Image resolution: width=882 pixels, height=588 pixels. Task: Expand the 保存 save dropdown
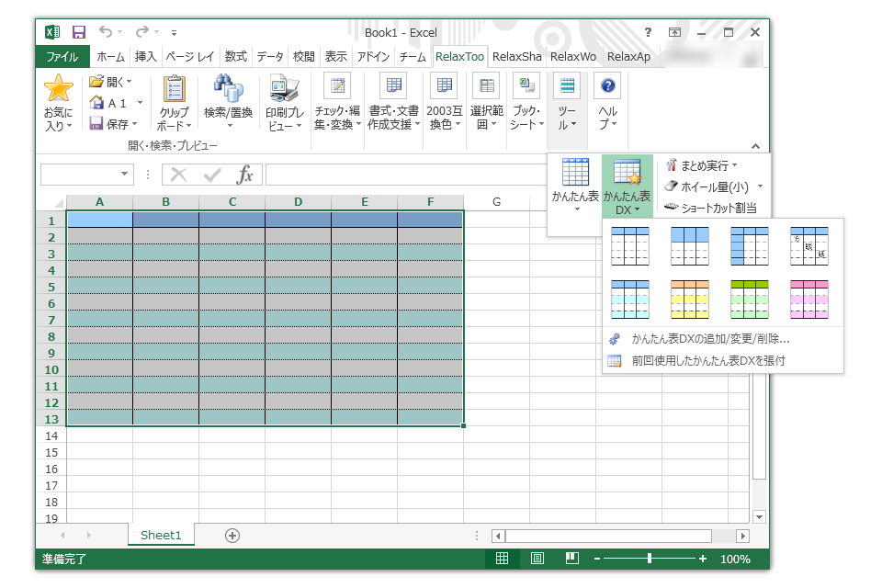(x=135, y=124)
